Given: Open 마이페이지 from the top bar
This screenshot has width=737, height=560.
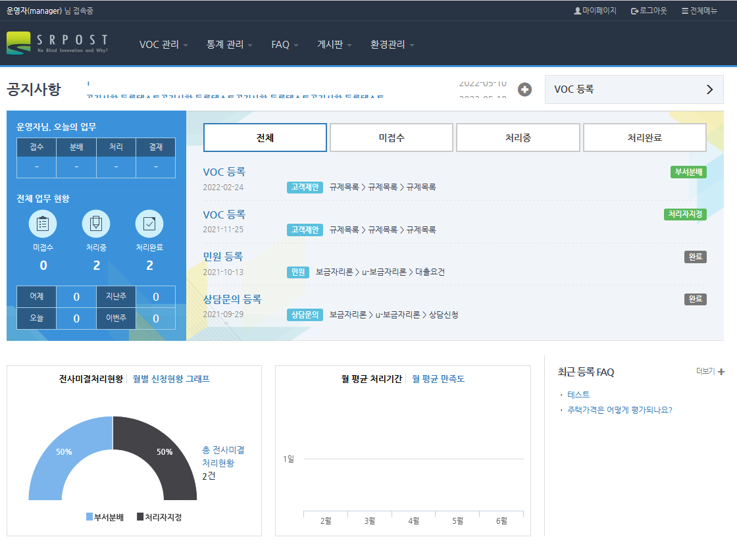Looking at the screenshot, I should pyautogui.click(x=595, y=11).
